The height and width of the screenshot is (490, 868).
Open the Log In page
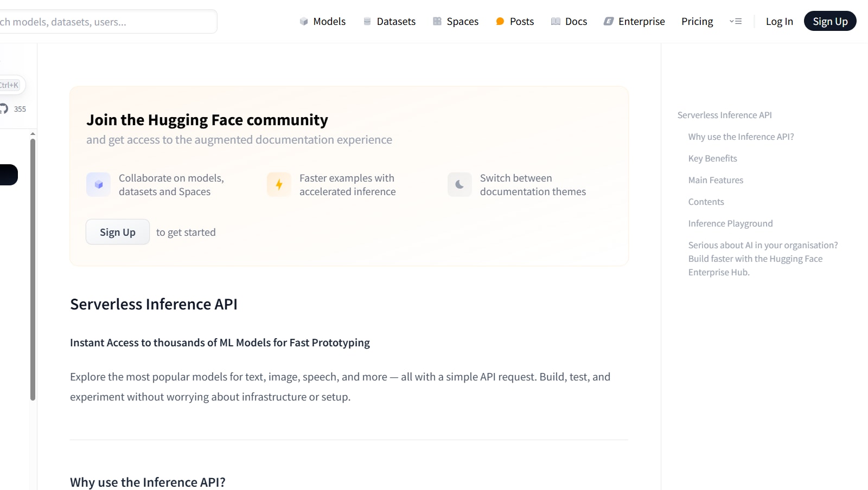pyautogui.click(x=779, y=22)
